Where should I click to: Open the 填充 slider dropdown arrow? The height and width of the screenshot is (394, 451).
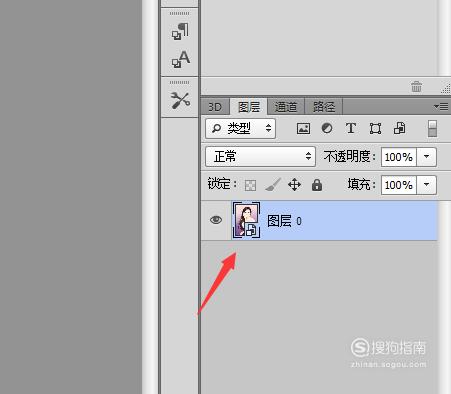[x=426, y=185]
